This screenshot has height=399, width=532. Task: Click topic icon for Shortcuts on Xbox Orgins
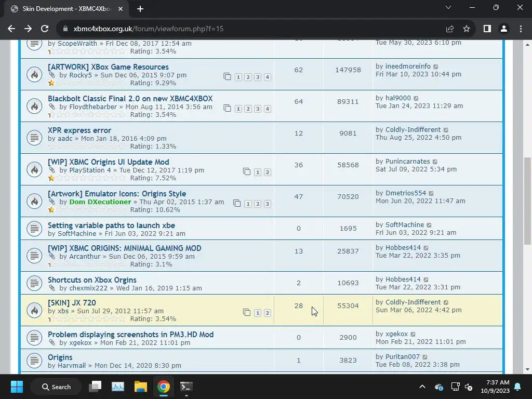coord(34,283)
